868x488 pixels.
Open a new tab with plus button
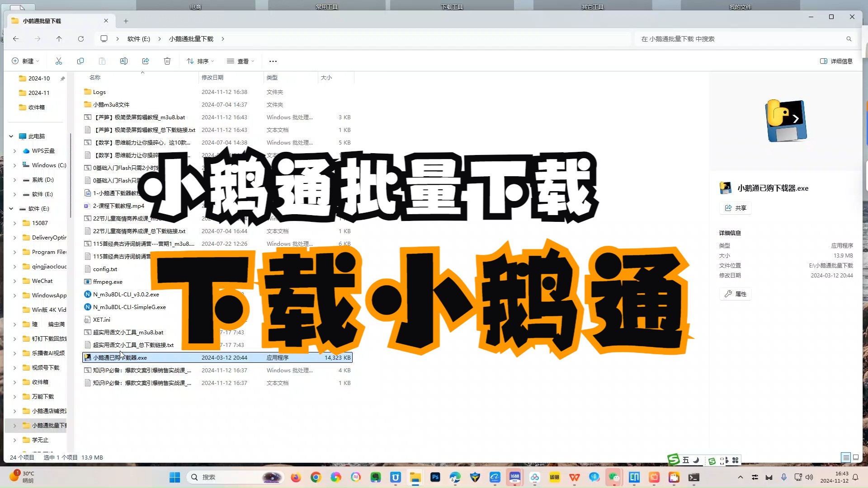[126, 21]
